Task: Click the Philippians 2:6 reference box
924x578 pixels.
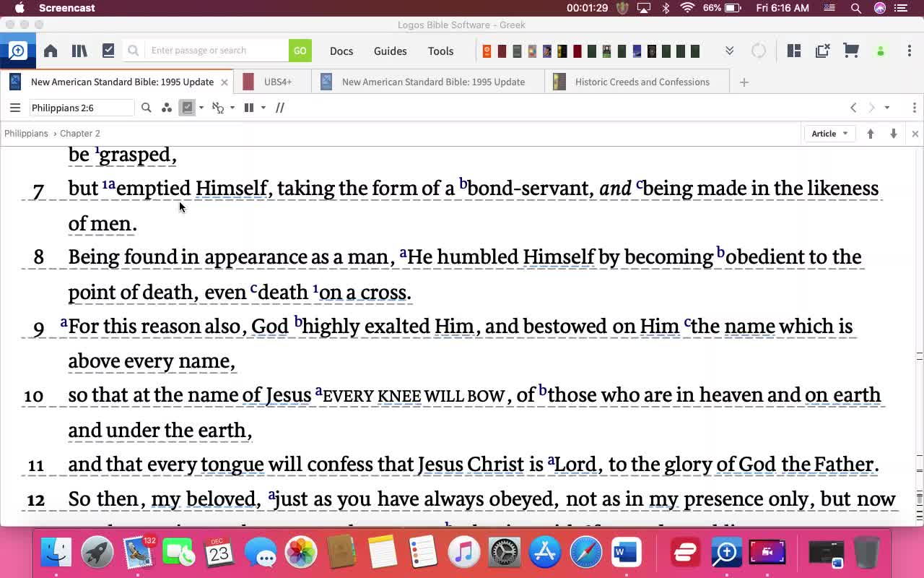Action: coord(82,108)
